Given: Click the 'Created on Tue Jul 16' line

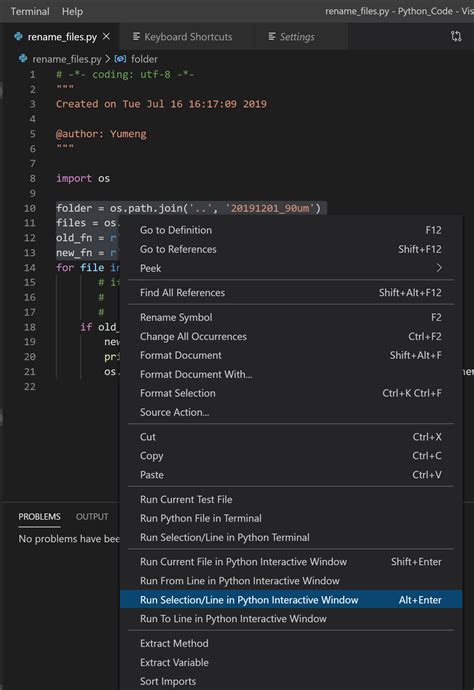Looking at the screenshot, I should coord(161,104).
